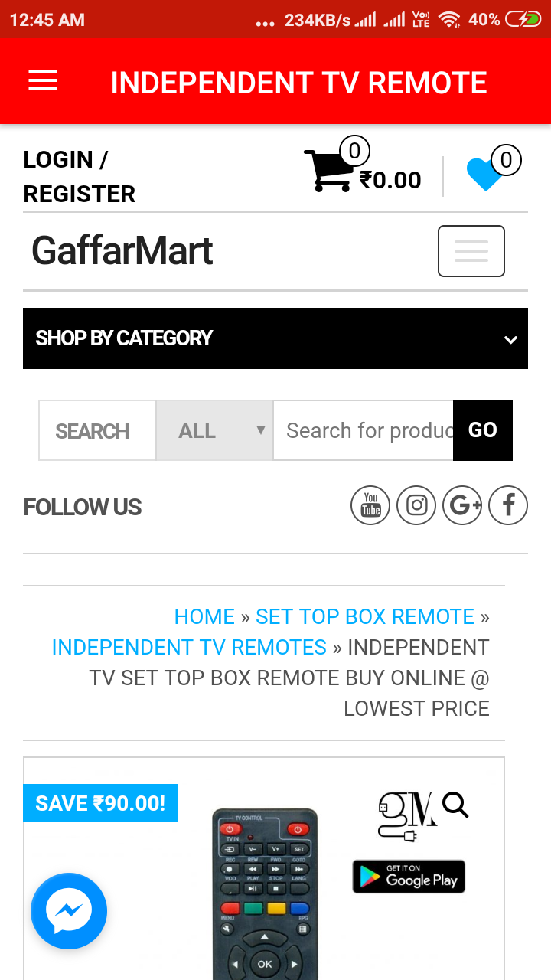Open the red header hamburger menu
Image resolution: width=551 pixels, height=980 pixels.
tap(43, 81)
